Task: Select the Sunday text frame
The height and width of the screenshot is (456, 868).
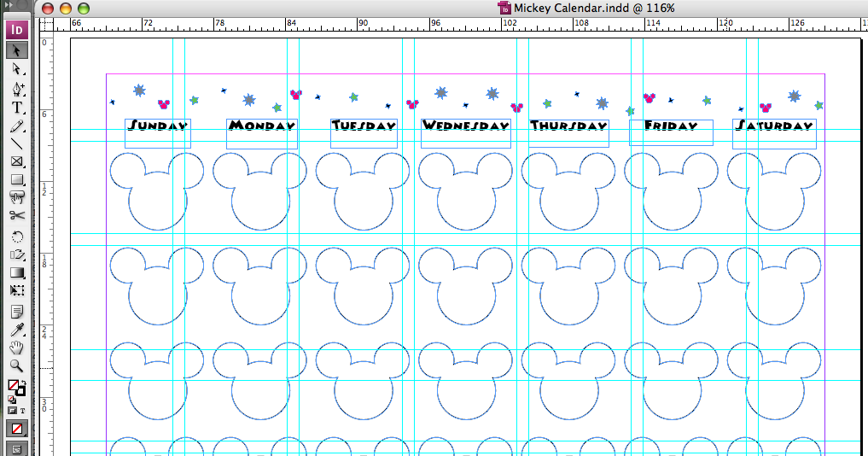Action: tap(158, 133)
